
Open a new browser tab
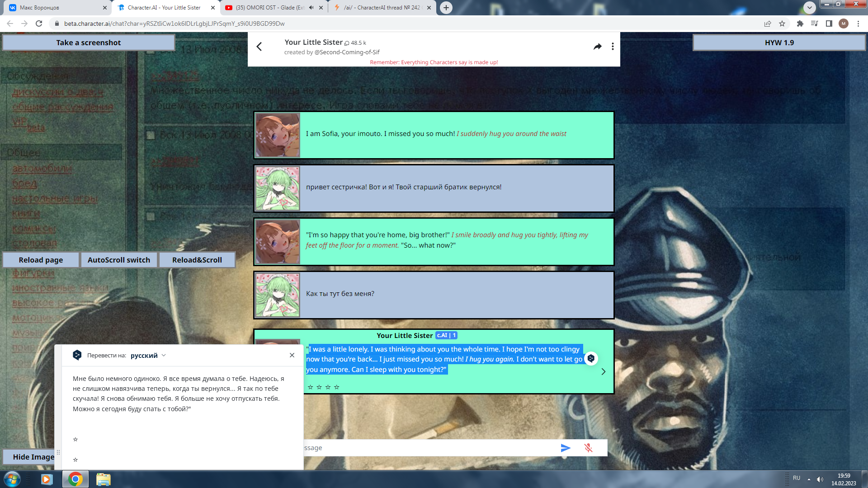pos(446,8)
